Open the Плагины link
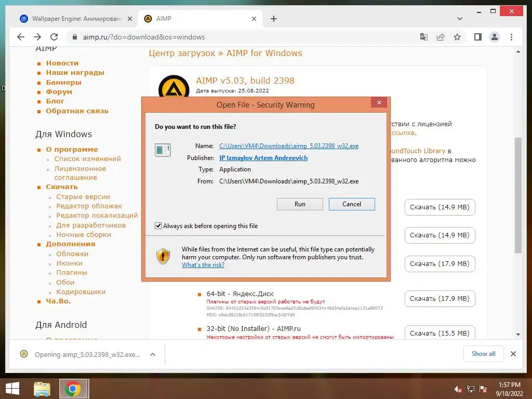The height and width of the screenshot is (399, 532). 72,272
